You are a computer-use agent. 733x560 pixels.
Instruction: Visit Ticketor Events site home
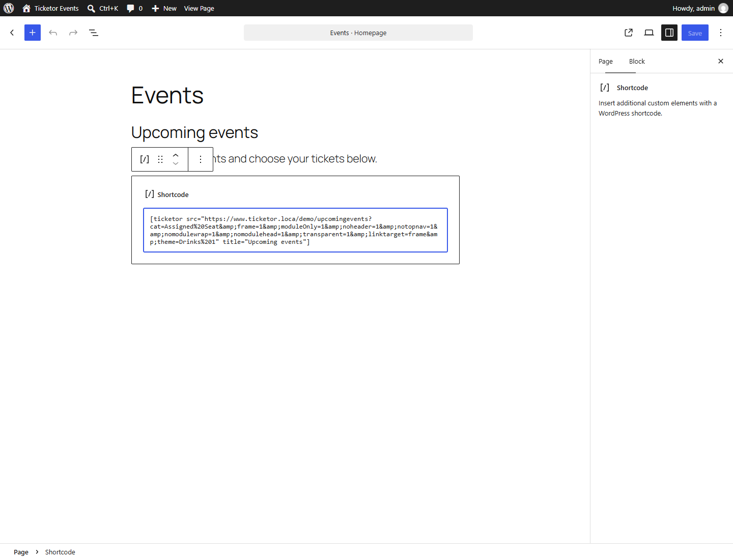(50, 8)
